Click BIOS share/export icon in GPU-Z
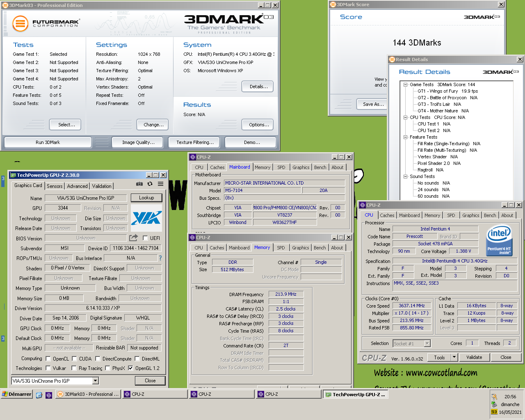The width and height of the screenshot is (525, 420). [134, 238]
